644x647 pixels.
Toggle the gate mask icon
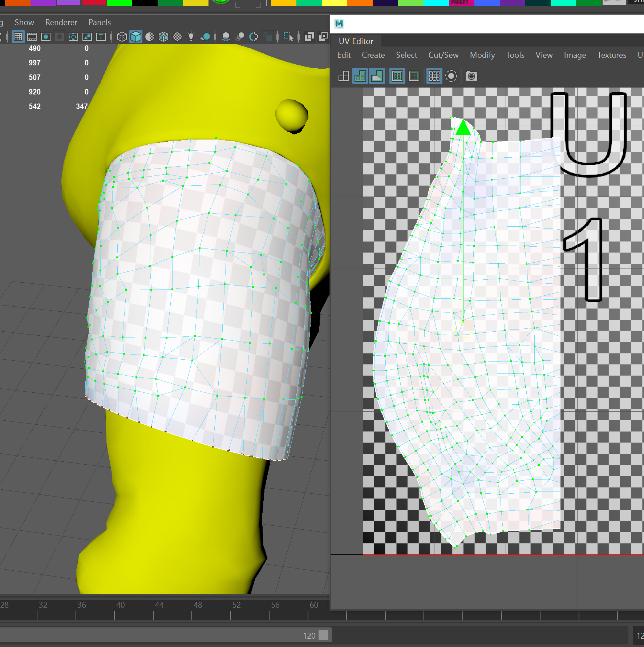(x=60, y=37)
